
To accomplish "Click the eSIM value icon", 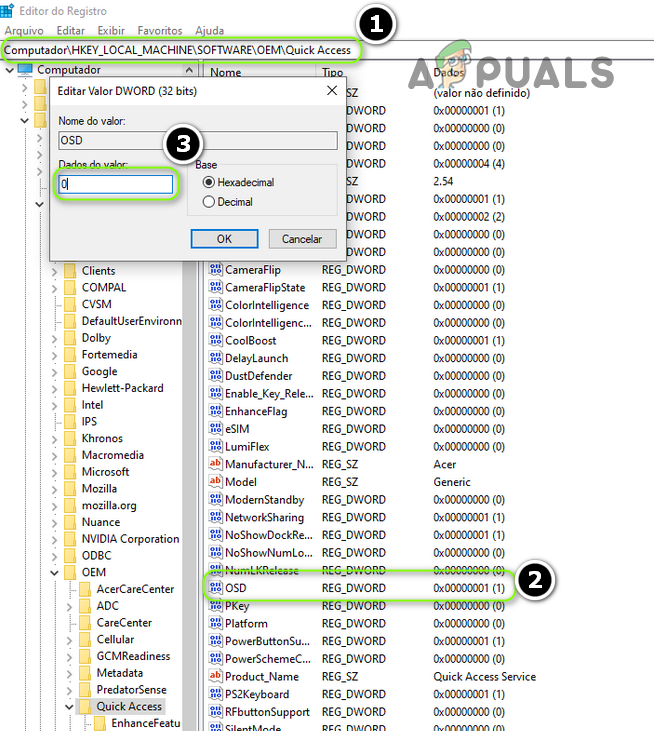I will [x=215, y=428].
